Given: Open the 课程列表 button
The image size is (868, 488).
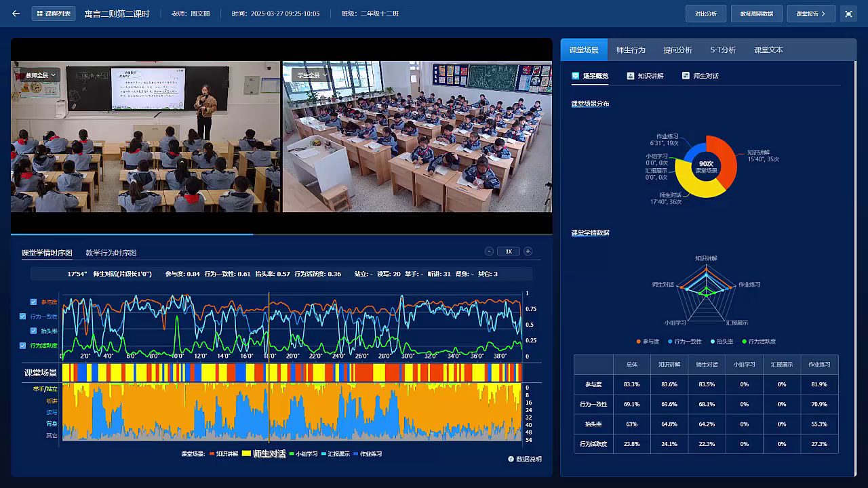Looking at the screenshot, I should click(54, 14).
